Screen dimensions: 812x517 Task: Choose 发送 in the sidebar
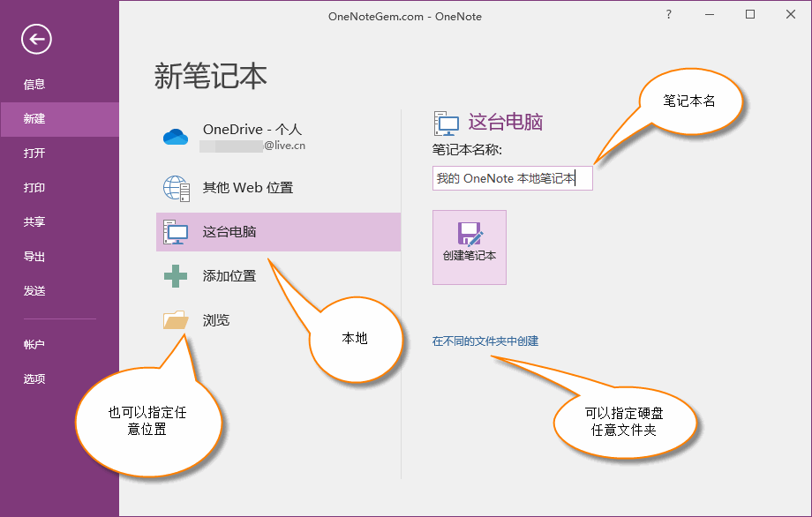(34, 291)
